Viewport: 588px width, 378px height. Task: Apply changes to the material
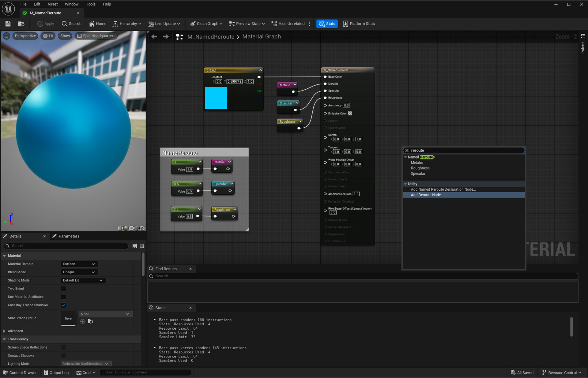tap(45, 24)
